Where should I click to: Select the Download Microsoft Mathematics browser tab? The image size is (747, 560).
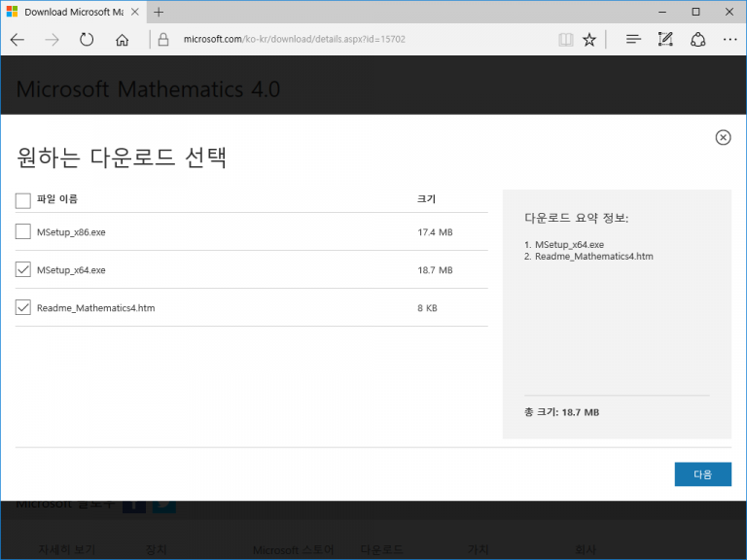(x=74, y=12)
